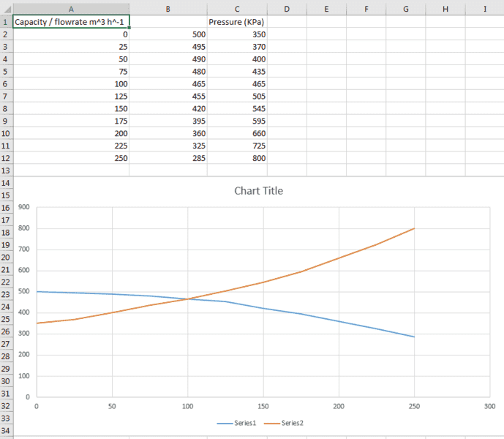The width and height of the screenshot is (504, 439).
Task: Click column H header
Action: [445, 9]
